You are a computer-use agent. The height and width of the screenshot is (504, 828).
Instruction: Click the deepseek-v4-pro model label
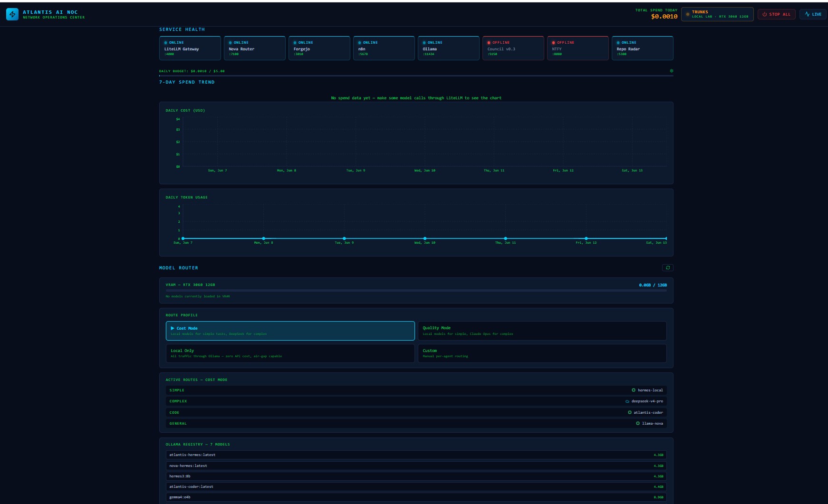pos(647,401)
